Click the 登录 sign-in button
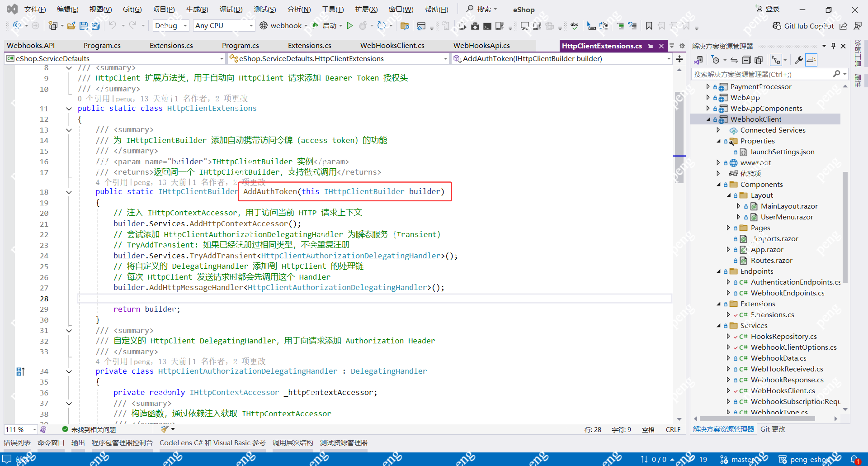868x466 pixels. (x=771, y=9)
